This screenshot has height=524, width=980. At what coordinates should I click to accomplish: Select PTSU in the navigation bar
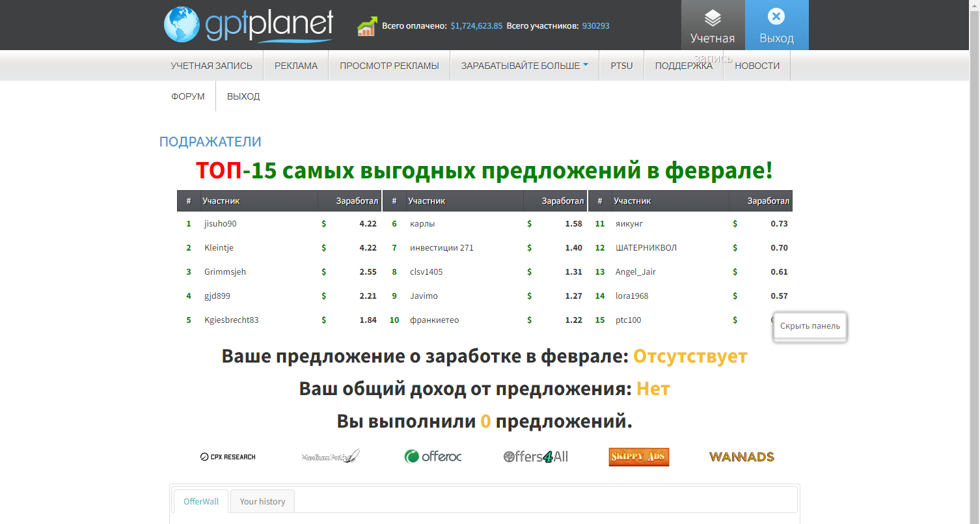621,66
